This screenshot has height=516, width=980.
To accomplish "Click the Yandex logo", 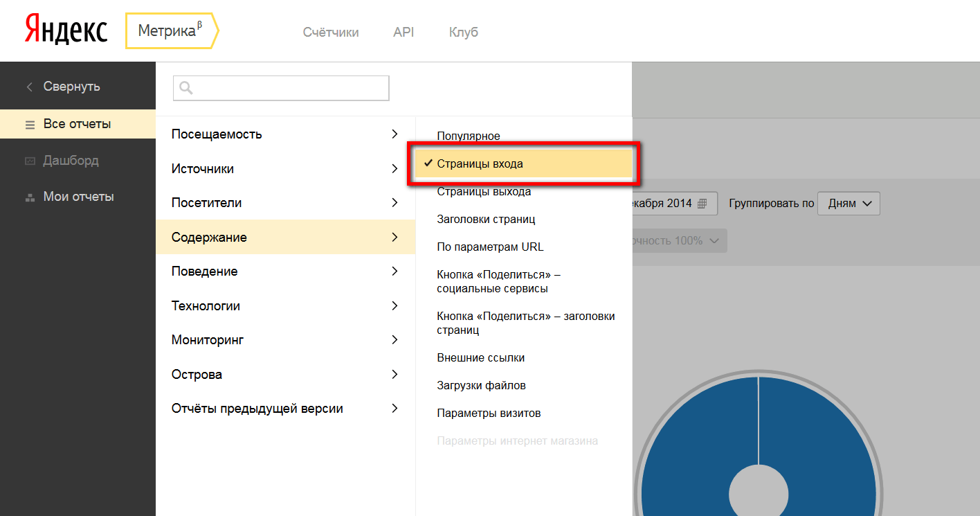I will (66, 31).
